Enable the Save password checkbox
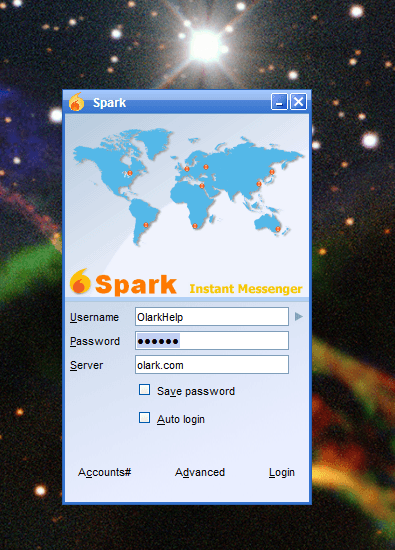This screenshot has height=550, width=395. coord(145,390)
